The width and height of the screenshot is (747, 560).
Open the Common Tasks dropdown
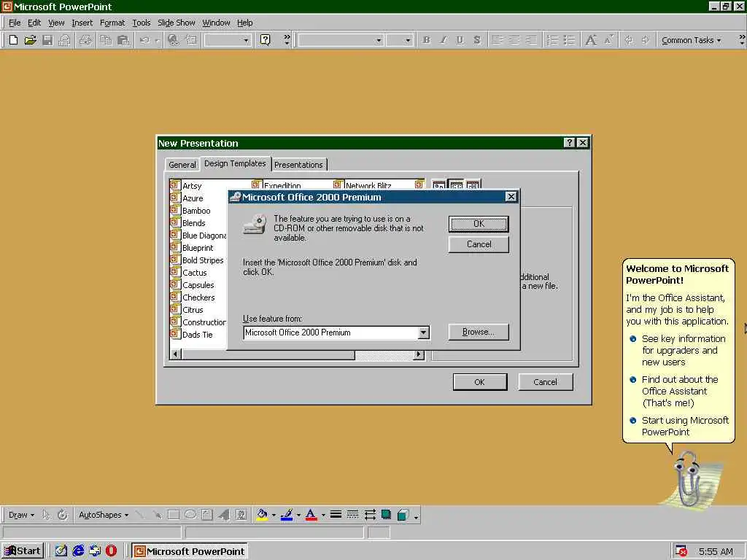(691, 40)
